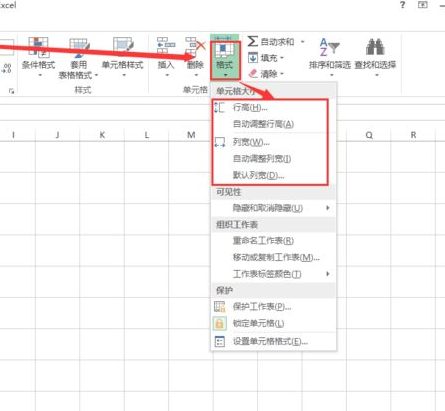Screen dimensions: 445x411
Task: Open Sort and Filter A-Z icon
Action: point(329,47)
